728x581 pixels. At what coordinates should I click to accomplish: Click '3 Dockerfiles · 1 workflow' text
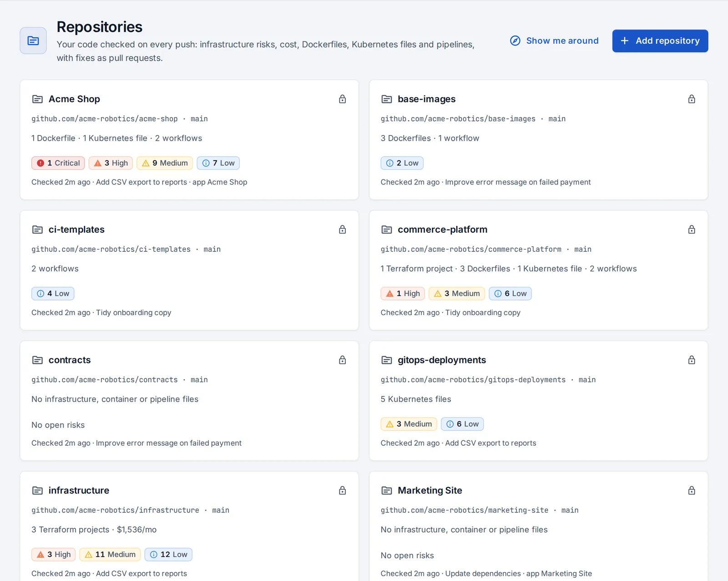coord(430,138)
